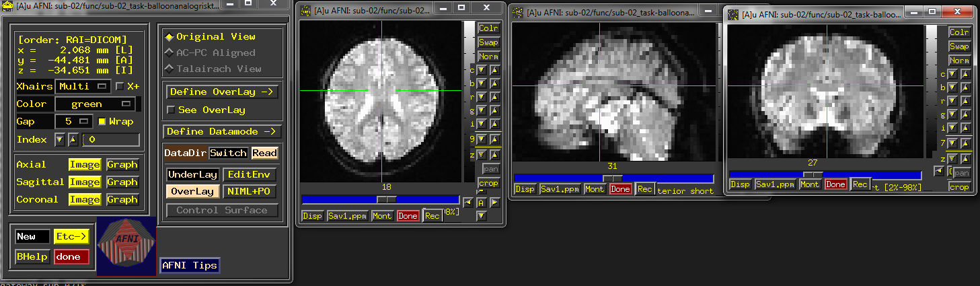Open the Axial Graph window
Screen dimensions: 980x286
pos(122,164)
